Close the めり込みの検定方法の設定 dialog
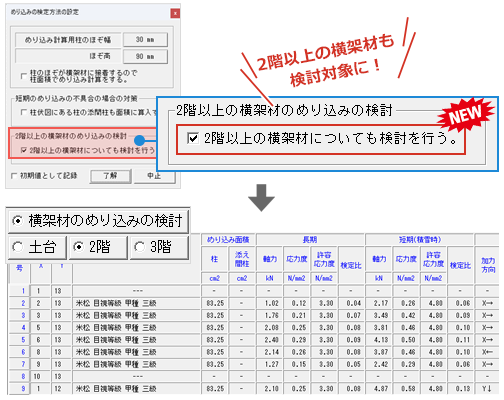The height and width of the screenshot is (400, 504). (x=175, y=13)
